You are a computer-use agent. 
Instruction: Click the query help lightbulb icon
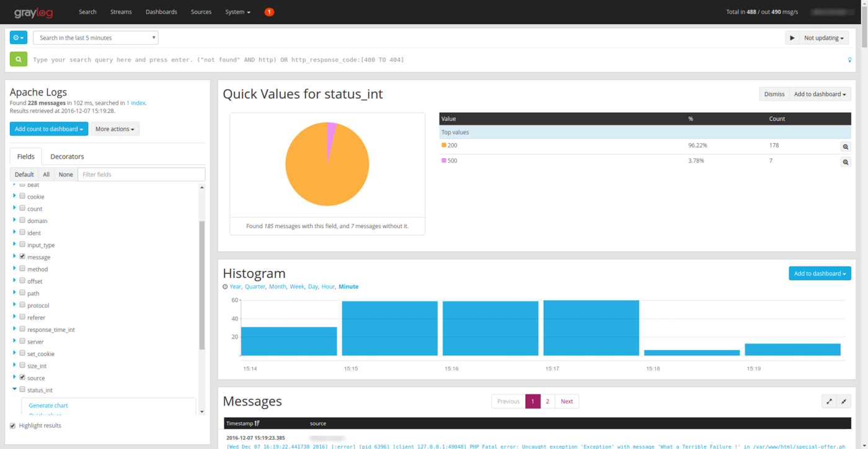pos(849,60)
